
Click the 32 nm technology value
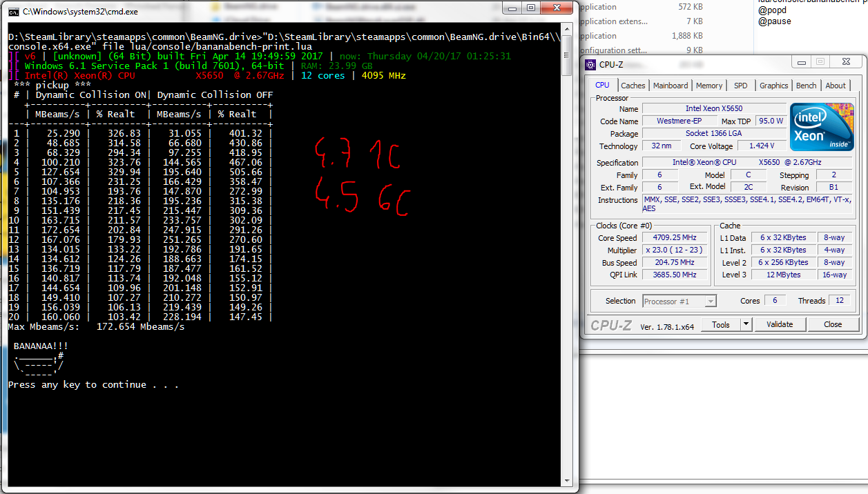pyautogui.click(x=661, y=146)
